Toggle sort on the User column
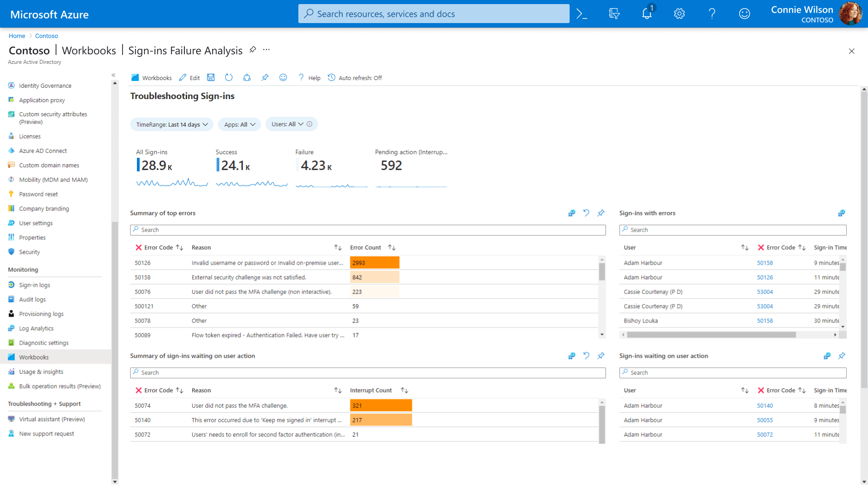Image resolution: width=868 pixels, height=489 pixels. click(744, 247)
